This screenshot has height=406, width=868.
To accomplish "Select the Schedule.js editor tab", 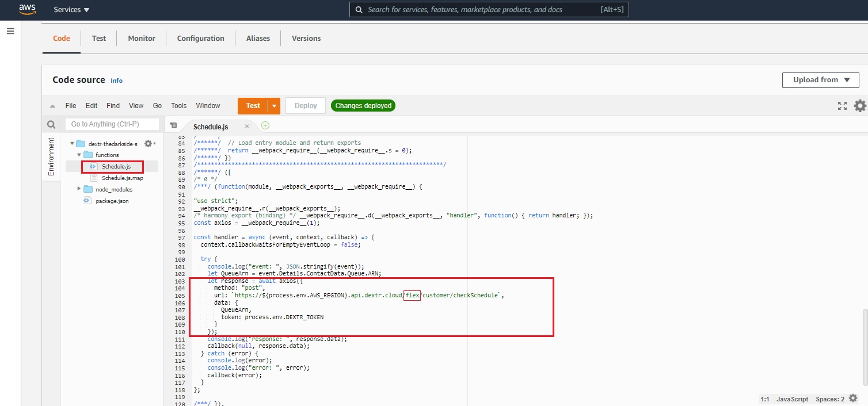I will click(211, 127).
